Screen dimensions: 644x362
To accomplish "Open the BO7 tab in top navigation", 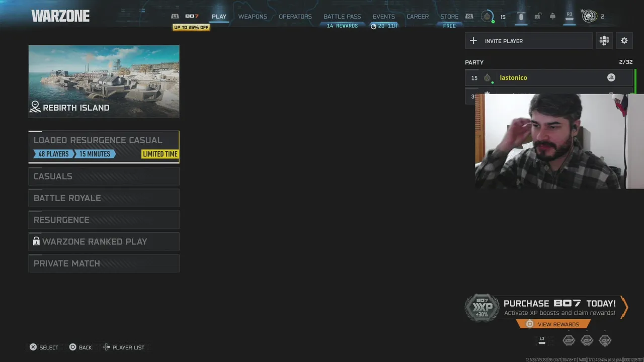I will pyautogui.click(x=192, y=17).
